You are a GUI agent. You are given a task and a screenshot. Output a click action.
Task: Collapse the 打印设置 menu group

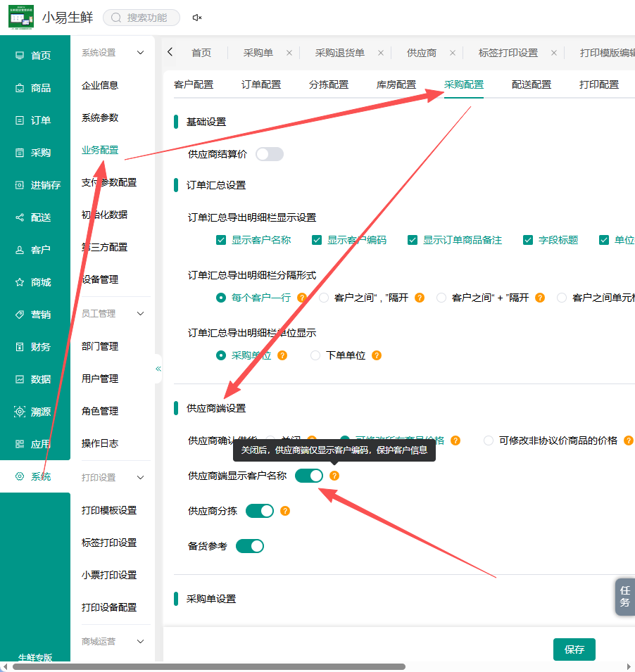point(140,477)
